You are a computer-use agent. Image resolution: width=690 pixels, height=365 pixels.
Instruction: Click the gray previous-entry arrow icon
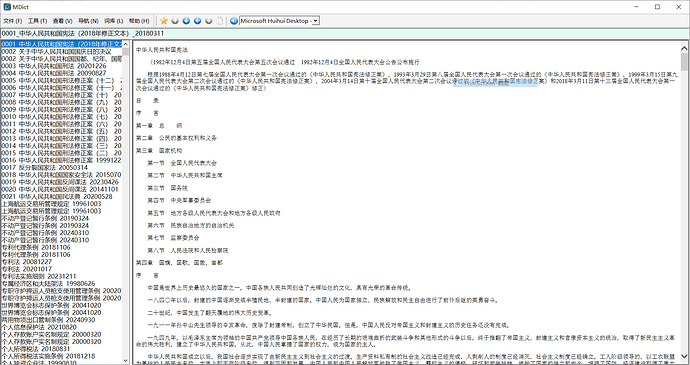click(175, 21)
